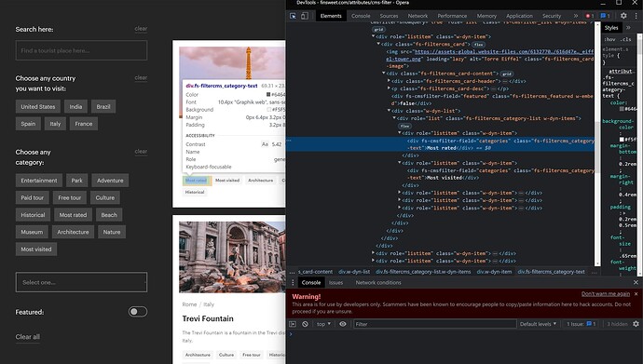643x364 pixels.
Task: Toggle the device toolbar icon
Action: click(x=305, y=16)
